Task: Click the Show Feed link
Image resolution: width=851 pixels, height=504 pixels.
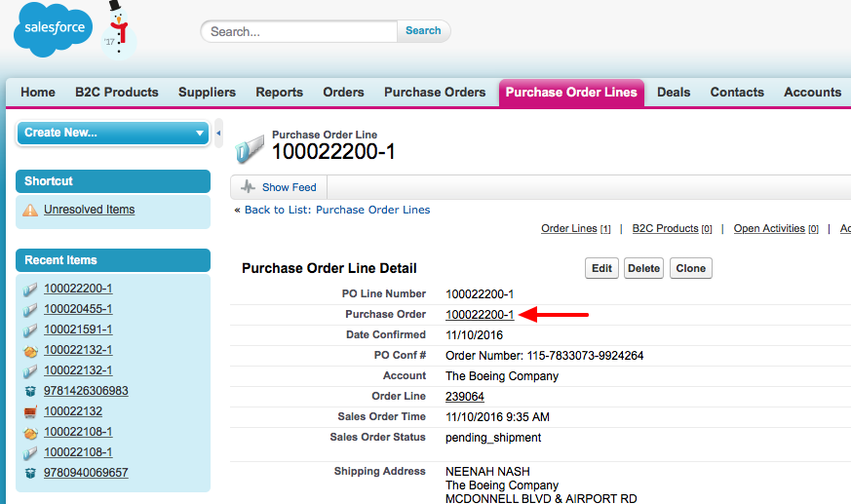Action: click(289, 187)
